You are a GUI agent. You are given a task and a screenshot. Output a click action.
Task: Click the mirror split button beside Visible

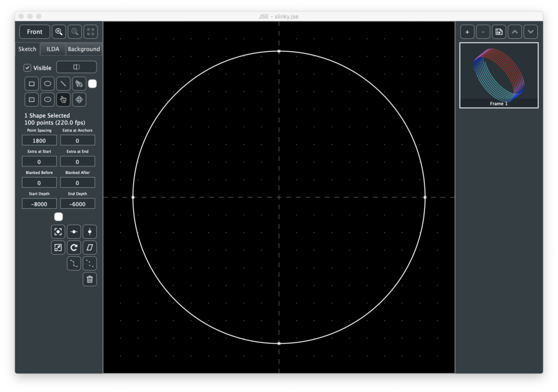[x=77, y=67]
